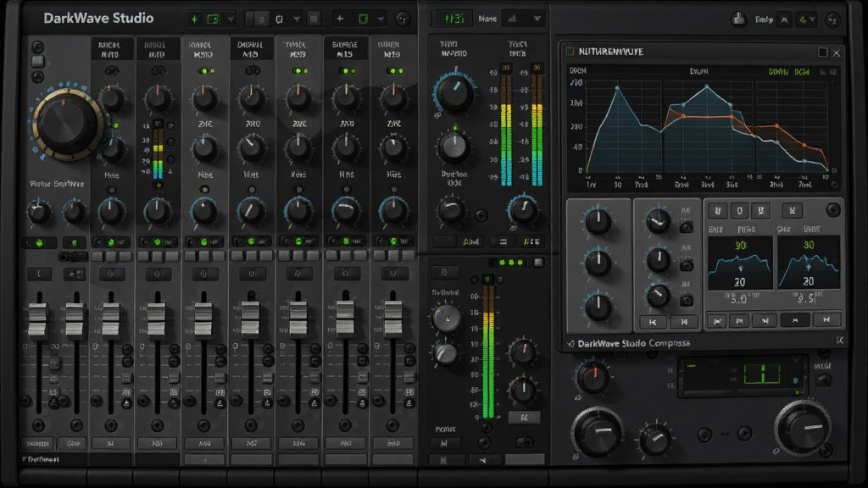Click the gray square stop button in toolbar
Image resolution: width=868 pixels, height=488 pixels.
tap(314, 19)
